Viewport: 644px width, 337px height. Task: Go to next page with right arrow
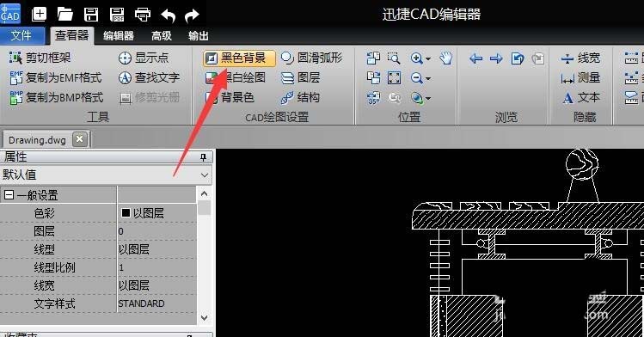(x=496, y=58)
